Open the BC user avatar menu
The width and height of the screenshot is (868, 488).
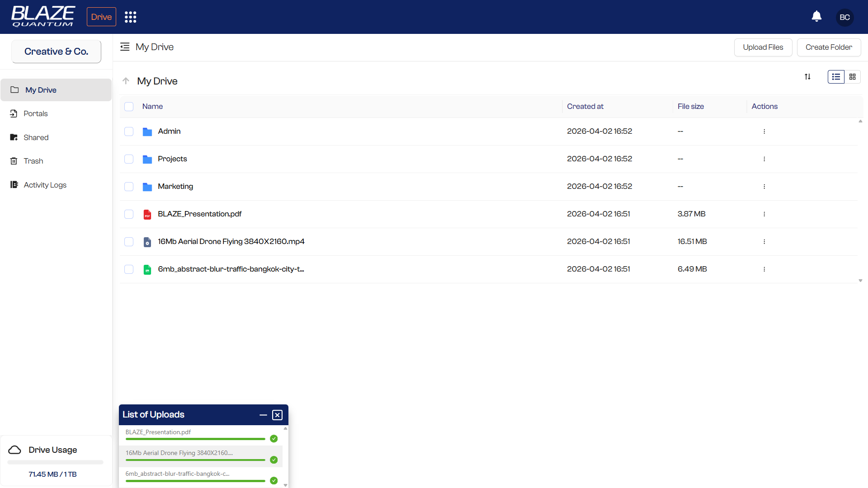tap(844, 17)
